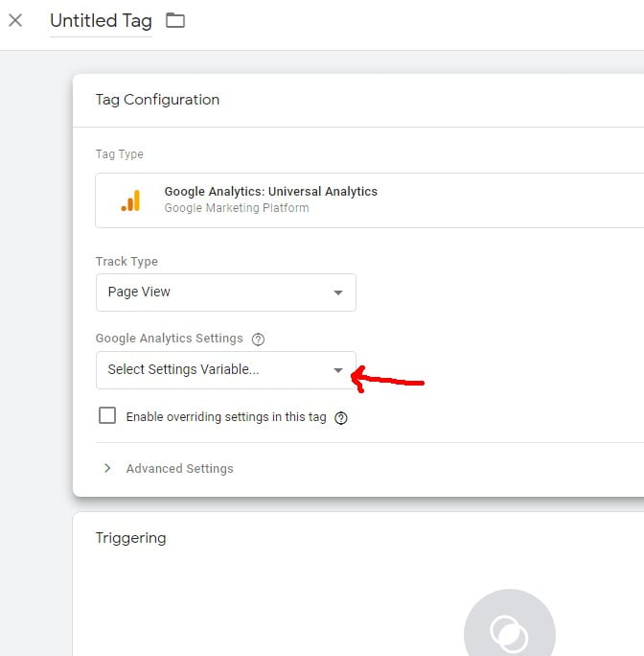Viewport: 644px width, 656px height.
Task: Click the Google Analytics bar chart icon
Action: coord(131,200)
